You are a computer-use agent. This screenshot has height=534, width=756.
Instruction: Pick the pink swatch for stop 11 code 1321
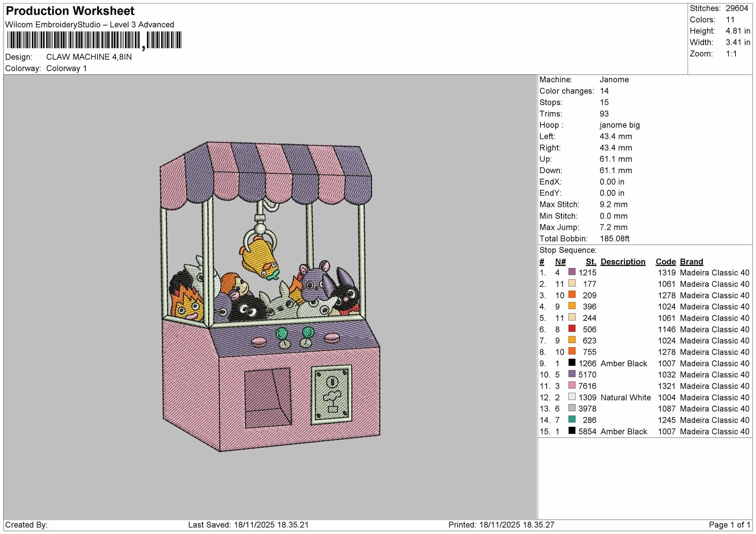(572, 385)
